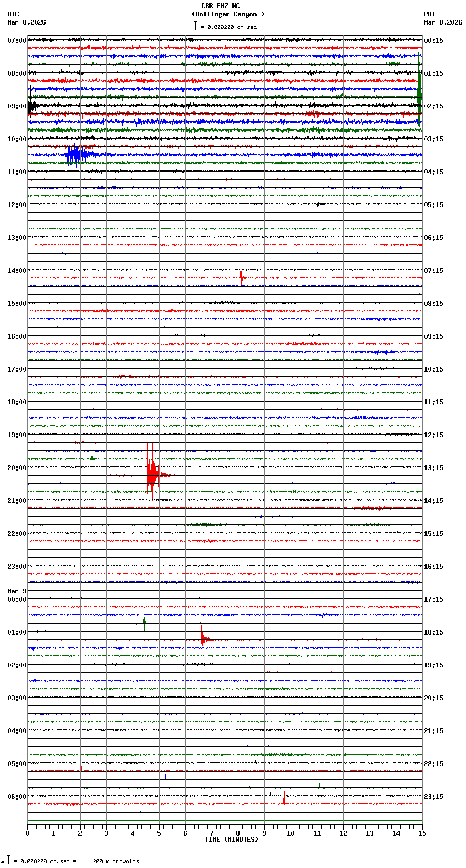This screenshot has width=466, height=868.
Task: Click the blue spike in the 05:30 trace
Action: [166, 774]
